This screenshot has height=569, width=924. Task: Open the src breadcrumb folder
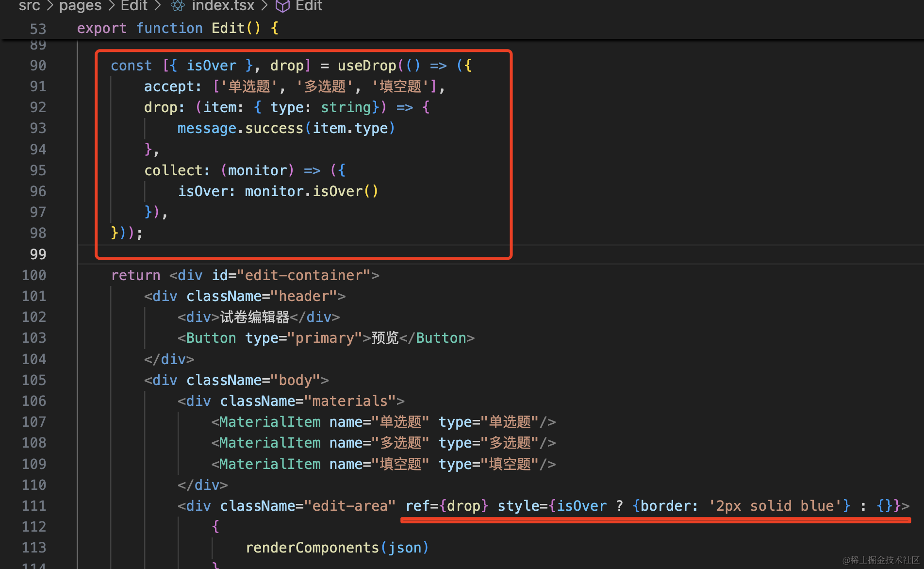[29, 6]
